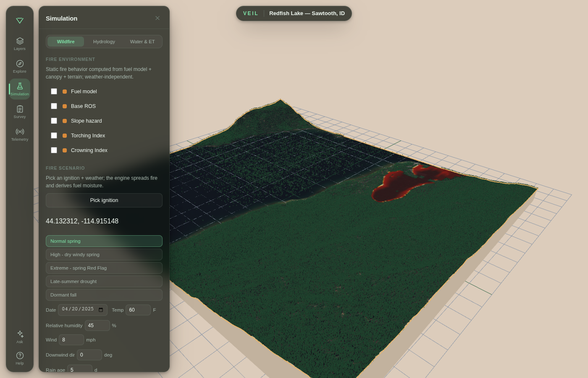Click the FIRE SCENARIO section heading
Screen dimensions: 588x378
coord(65,168)
